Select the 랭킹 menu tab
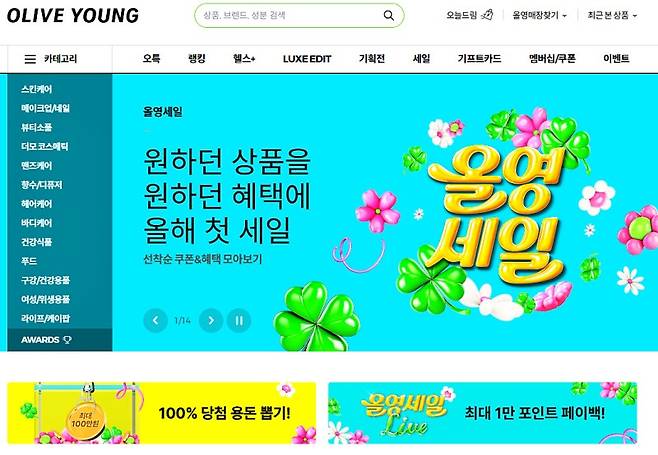The height and width of the screenshot is (455, 658). click(196, 59)
